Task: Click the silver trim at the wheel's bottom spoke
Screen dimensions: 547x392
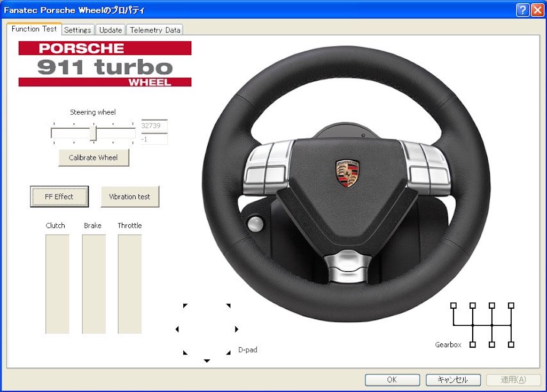Action: 348,267
